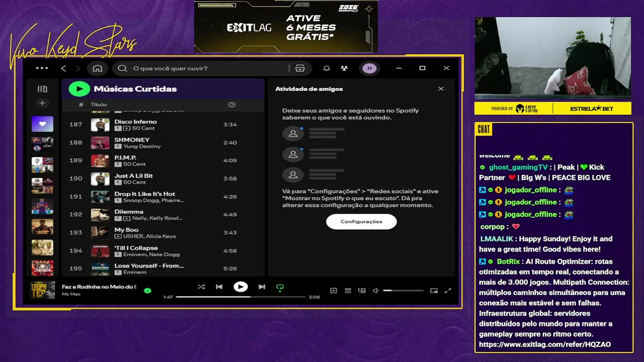The width and height of the screenshot is (644, 362).
Task: Seek on the song progress bar
Action: pyautogui.click(x=240, y=297)
